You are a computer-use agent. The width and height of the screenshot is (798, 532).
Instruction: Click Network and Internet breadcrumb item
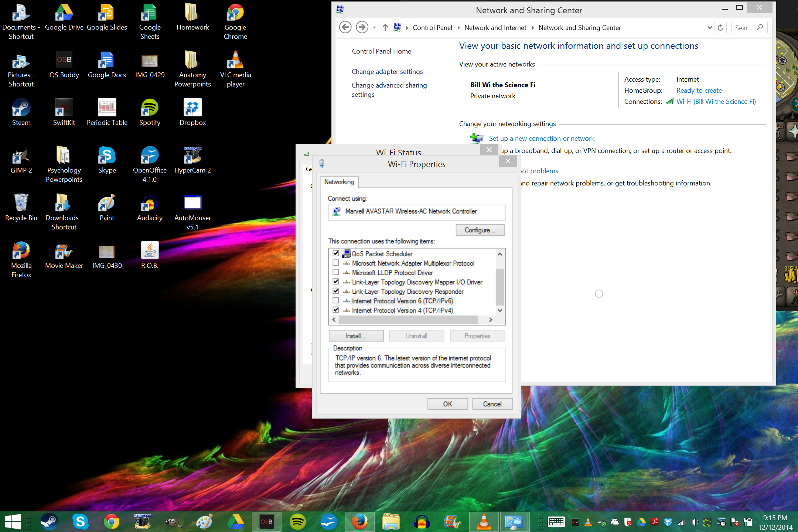click(495, 28)
